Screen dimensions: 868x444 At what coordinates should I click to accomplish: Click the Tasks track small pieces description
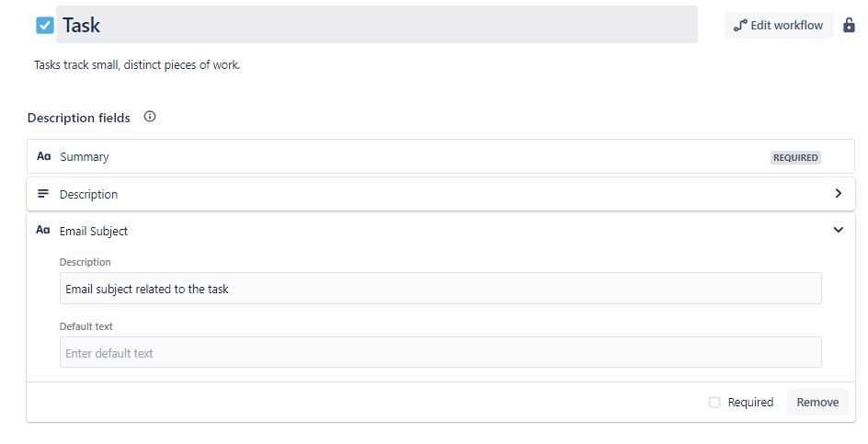137,64
